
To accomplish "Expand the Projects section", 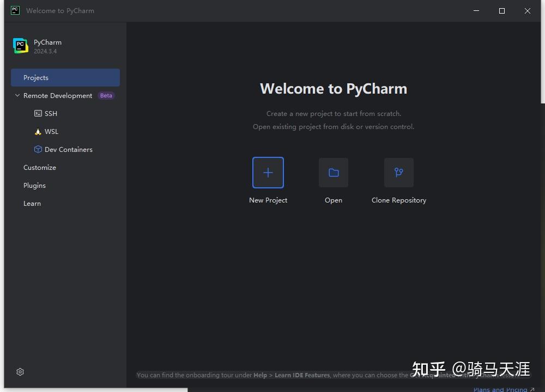I will [35, 77].
